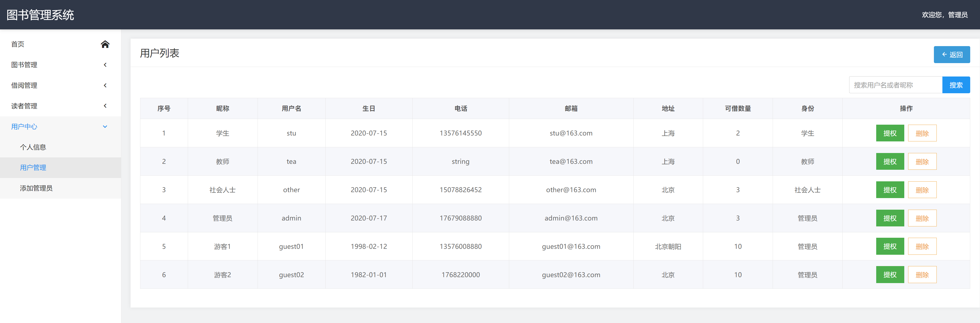The width and height of the screenshot is (980, 323).
Task: Click the 地址 column header
Action: click(668, 108)
